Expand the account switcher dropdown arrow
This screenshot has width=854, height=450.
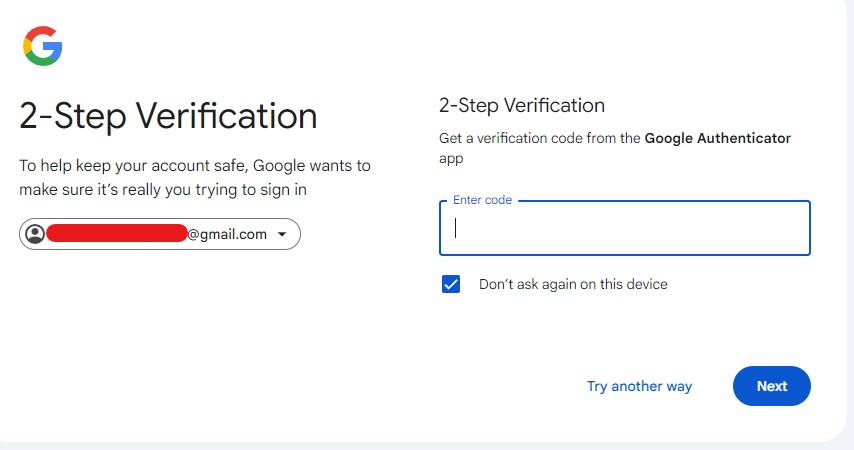click(x=282, y=235)
